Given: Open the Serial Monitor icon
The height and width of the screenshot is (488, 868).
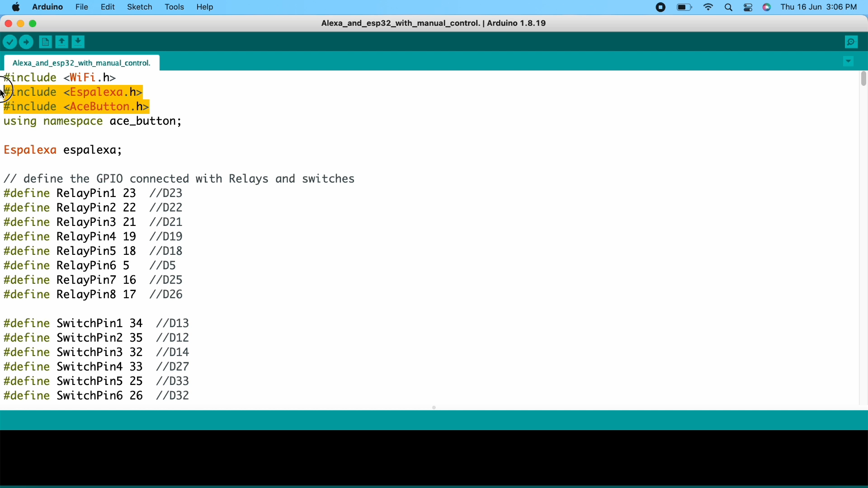Looking at the screenshot, I should pyautogui.click(x=852, y=42).
